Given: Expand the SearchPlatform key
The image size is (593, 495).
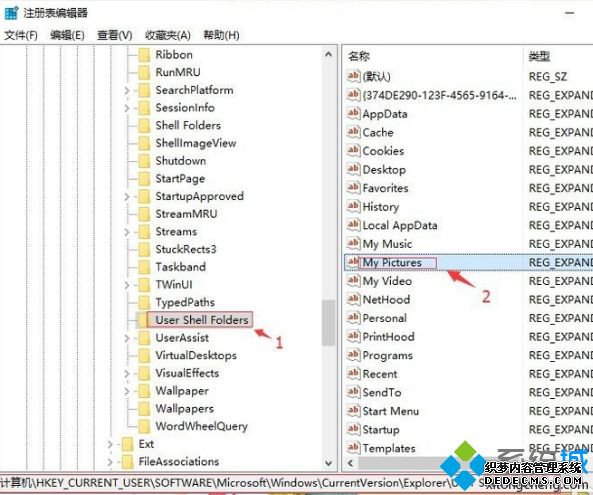Looking at the screenshot, I should [127, 91].
